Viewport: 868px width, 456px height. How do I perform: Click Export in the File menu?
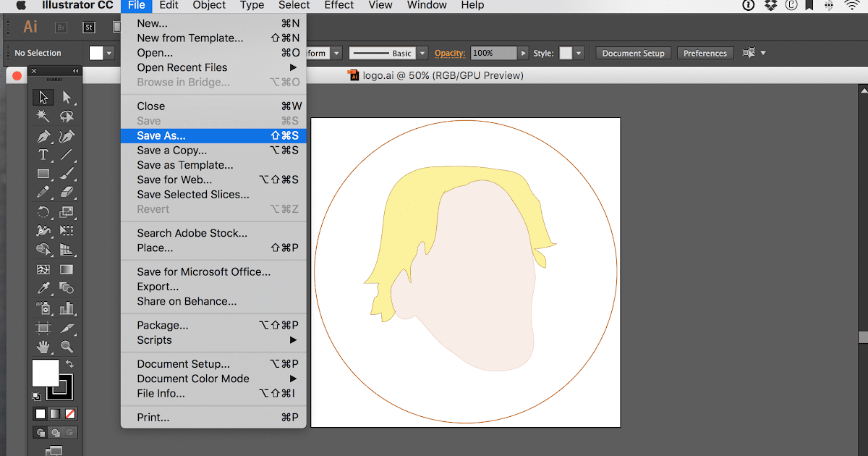[x=158, y=287]
